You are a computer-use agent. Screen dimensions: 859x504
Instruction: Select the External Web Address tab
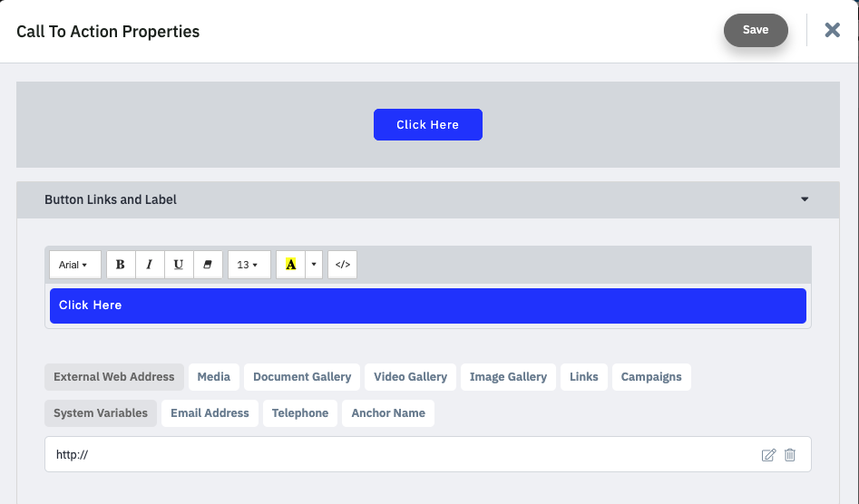tap(114, 377)
